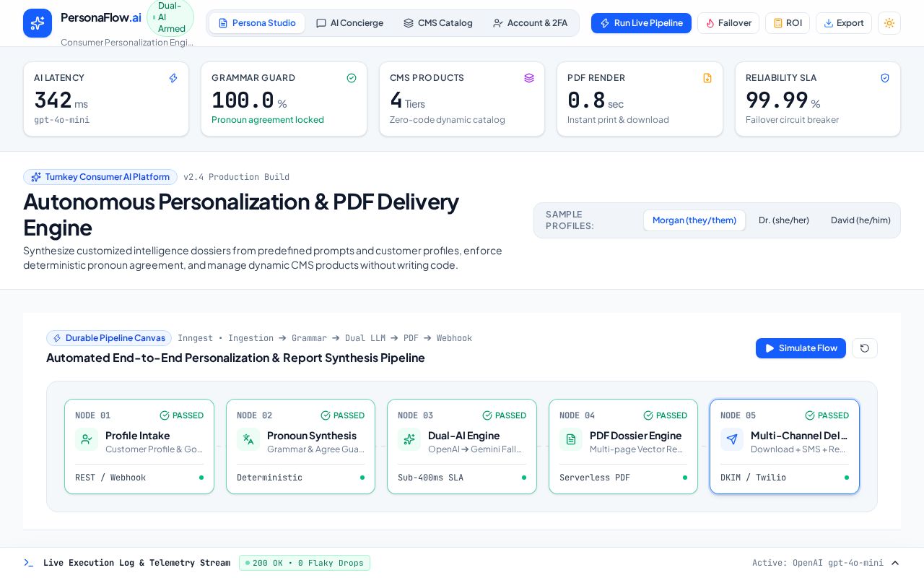Click the Multi-Channel Delivery node title
The height and width of the screenshot is (578, 924).
point(800,436)
